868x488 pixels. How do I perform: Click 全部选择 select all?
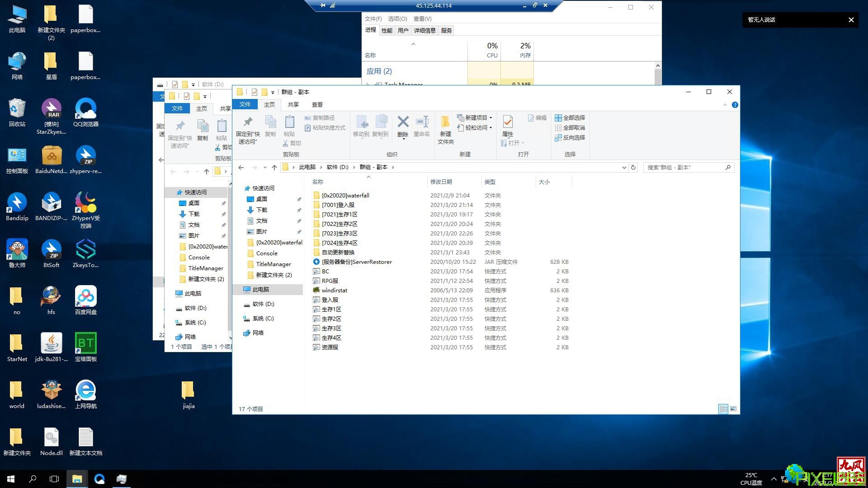(570, 118)
